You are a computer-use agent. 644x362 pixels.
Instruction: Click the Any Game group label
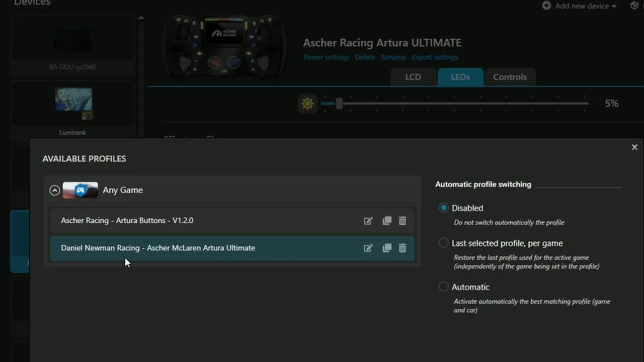click(x=123, y=190)
